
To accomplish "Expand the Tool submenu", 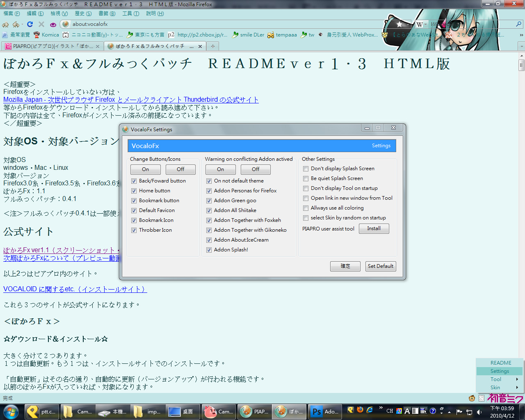I will [500, 379].
